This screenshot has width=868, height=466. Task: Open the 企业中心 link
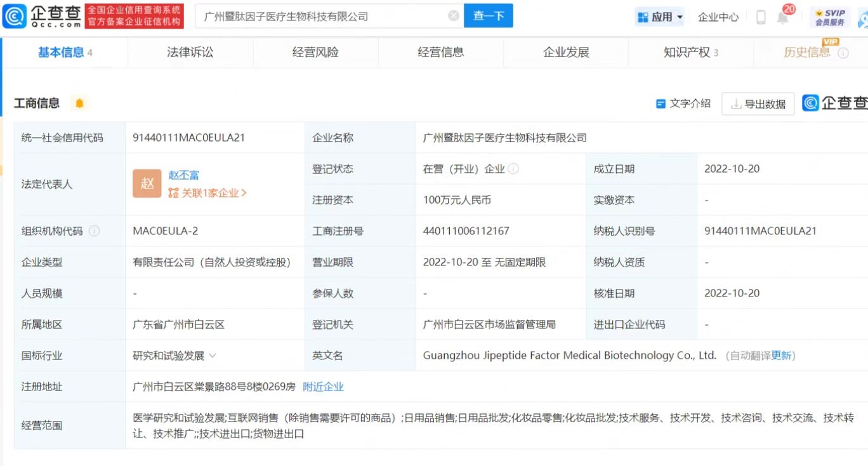(x=718, y=17)
